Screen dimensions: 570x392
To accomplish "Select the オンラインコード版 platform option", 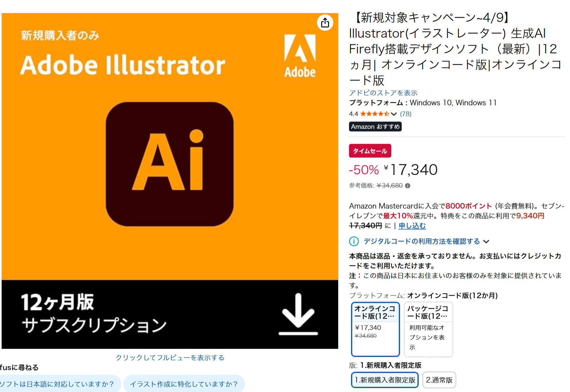I will (x=375, y=329).
